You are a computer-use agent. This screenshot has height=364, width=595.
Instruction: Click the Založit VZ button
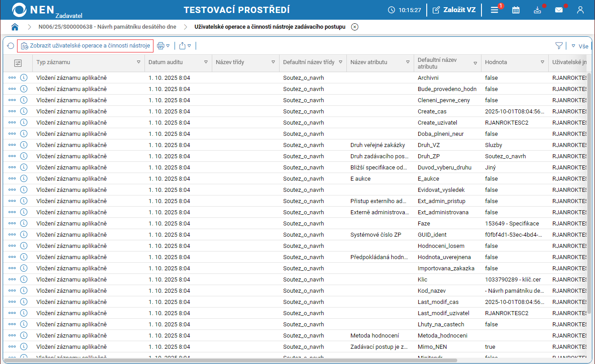point(454,10)
